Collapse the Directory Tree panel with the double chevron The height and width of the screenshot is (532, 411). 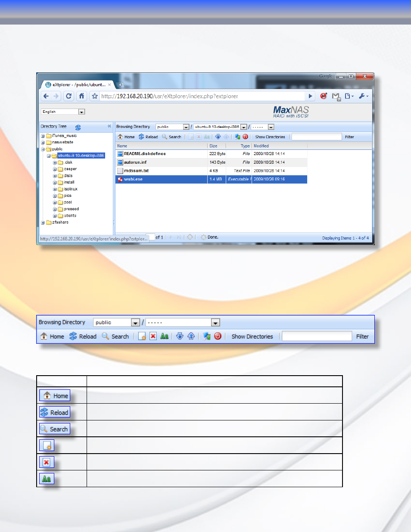[x=109, y=126]
